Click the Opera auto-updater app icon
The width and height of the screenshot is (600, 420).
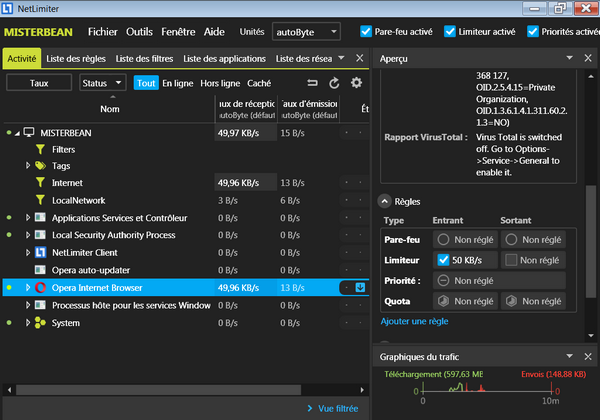coord(40,270)
